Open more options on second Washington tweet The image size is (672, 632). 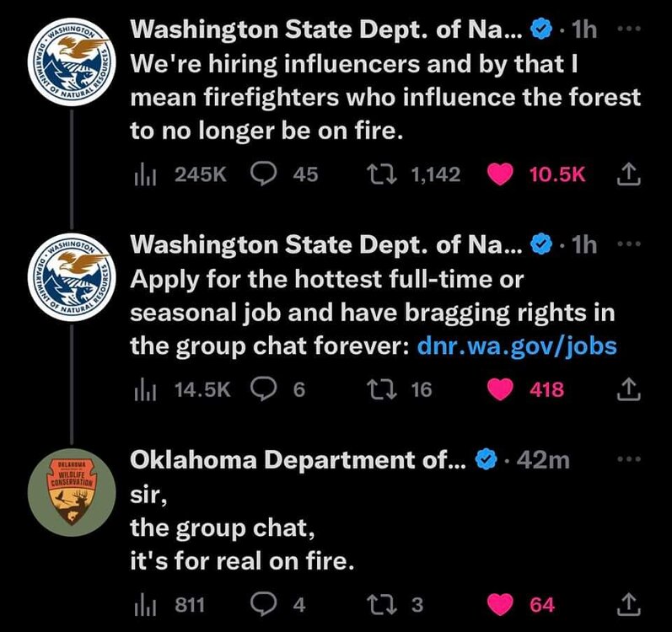click(x=630, y=244)
